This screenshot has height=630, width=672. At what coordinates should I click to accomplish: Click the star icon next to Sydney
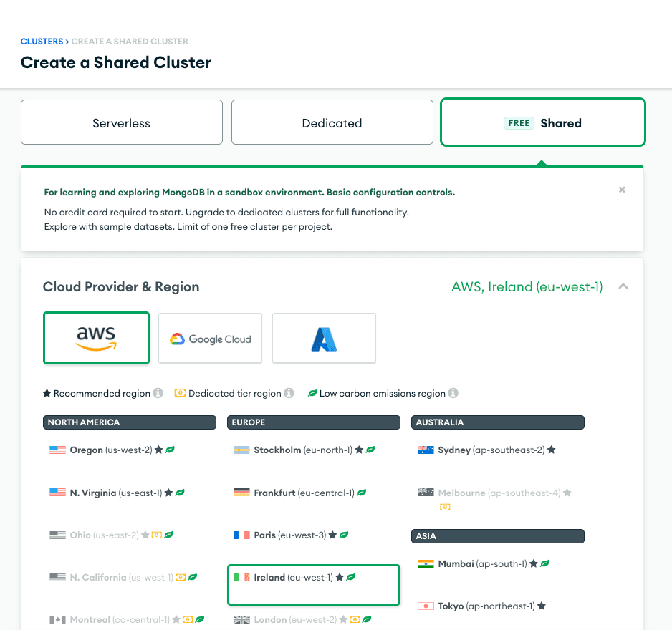point(552,450)
